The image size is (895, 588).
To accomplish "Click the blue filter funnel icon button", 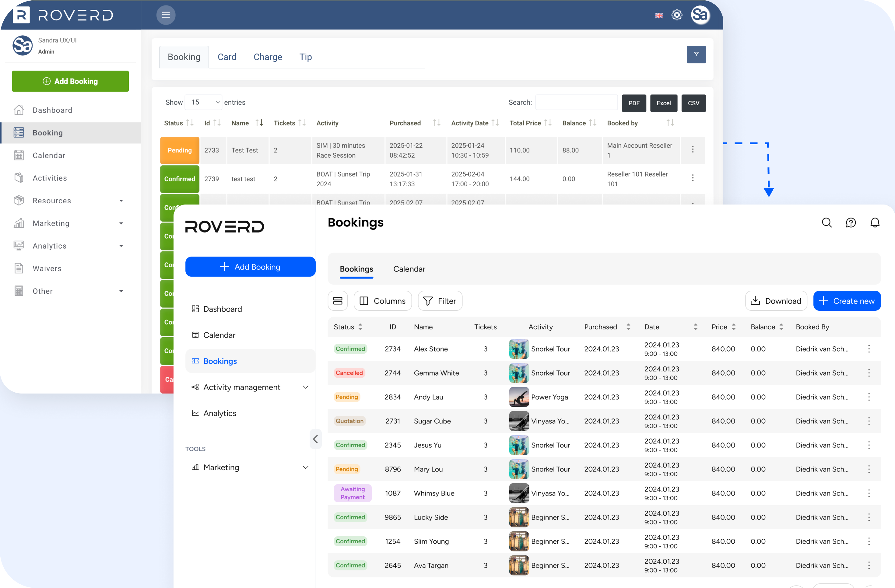I will [x=696, y=54].
